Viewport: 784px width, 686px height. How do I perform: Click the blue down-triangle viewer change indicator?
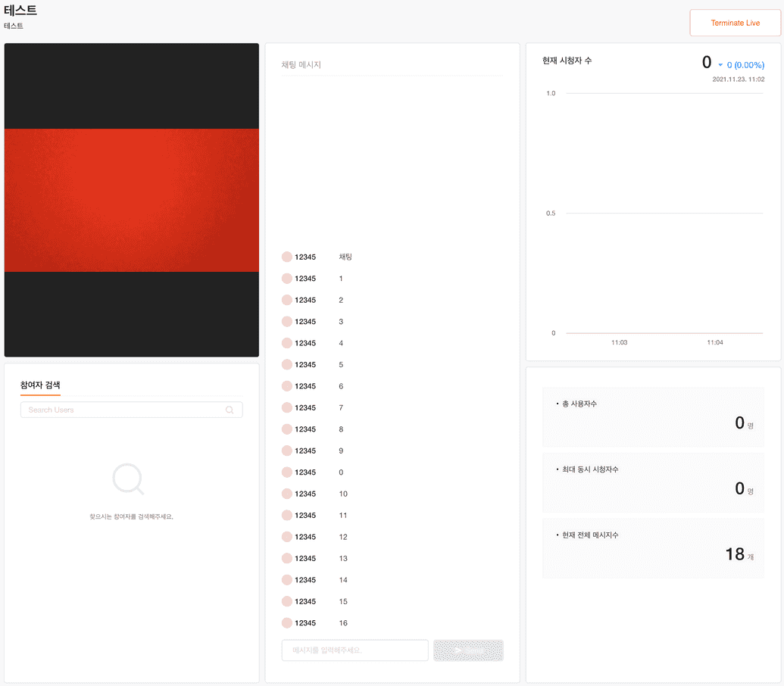(720, 65)
